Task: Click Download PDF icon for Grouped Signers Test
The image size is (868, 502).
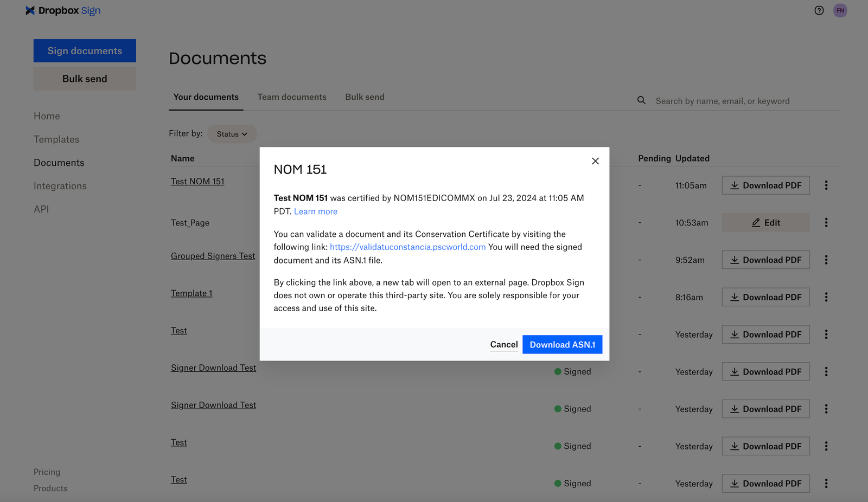Action: pyautogui.click(x=735, y=260)
